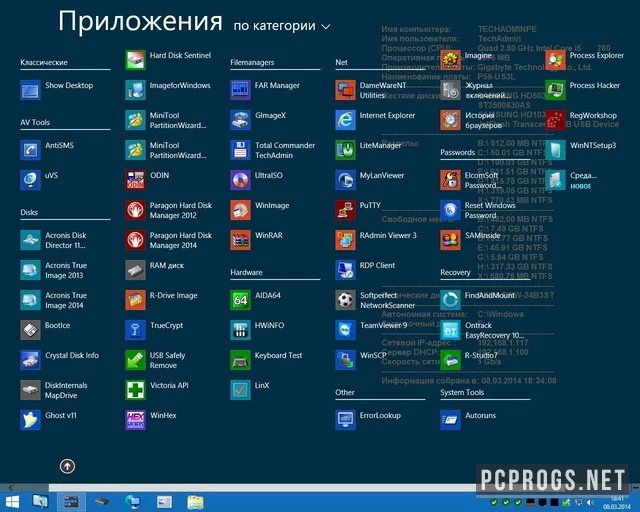
Task: Open Autoruns icon
Action: [450, 420]
